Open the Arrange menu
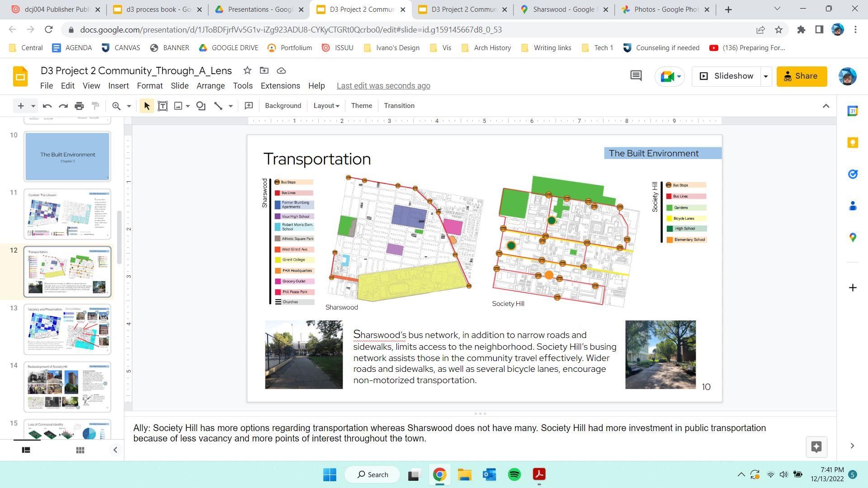 point(210,86)
